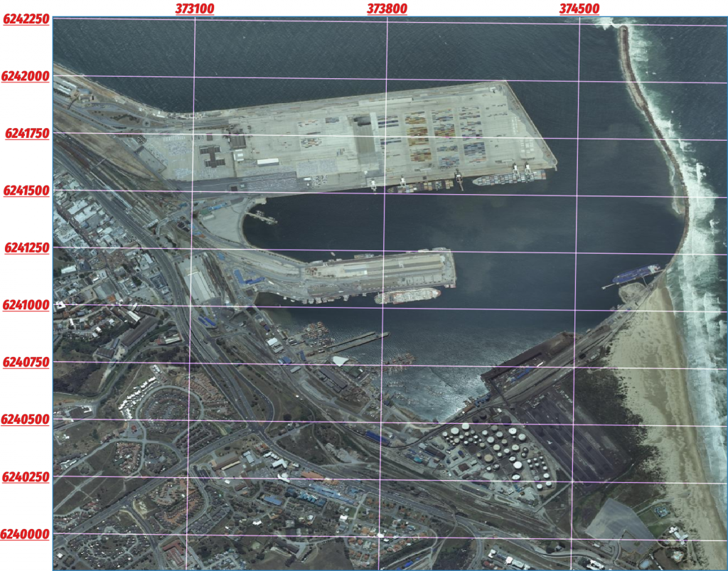This screenshot has height=571, width=728.
Task: Click the 6241500 northing label
Action: click(27, 191)
